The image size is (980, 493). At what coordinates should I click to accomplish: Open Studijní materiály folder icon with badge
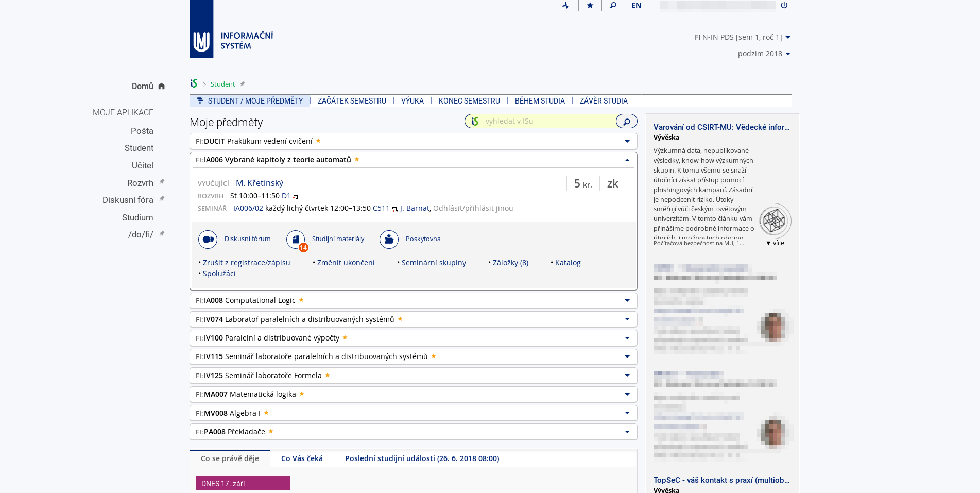(x=296, y=240)
